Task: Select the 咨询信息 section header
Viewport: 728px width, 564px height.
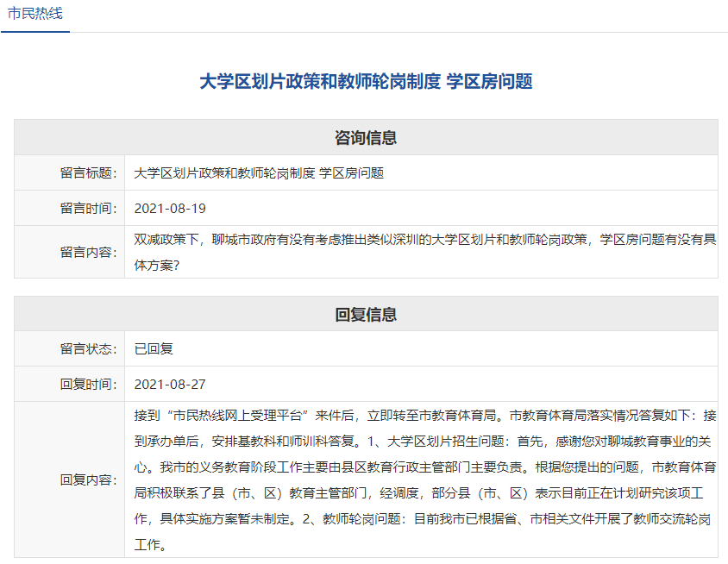Action: point(366,137)
